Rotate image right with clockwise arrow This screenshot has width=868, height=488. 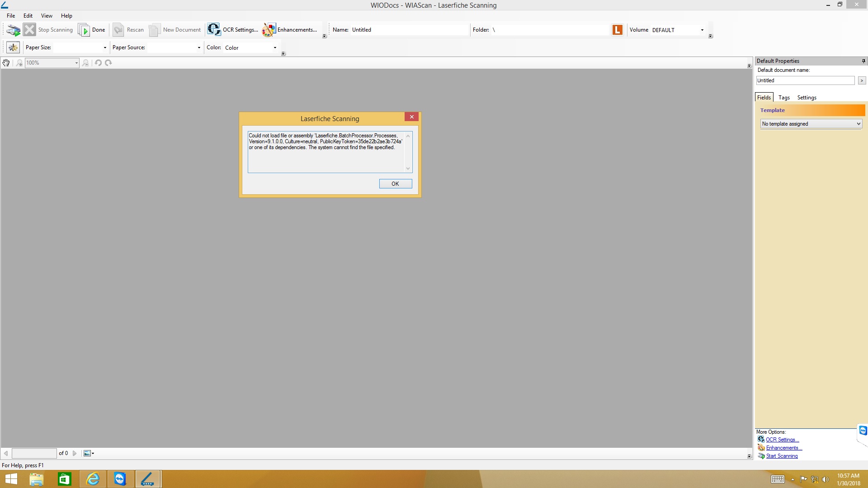[108, 63]
